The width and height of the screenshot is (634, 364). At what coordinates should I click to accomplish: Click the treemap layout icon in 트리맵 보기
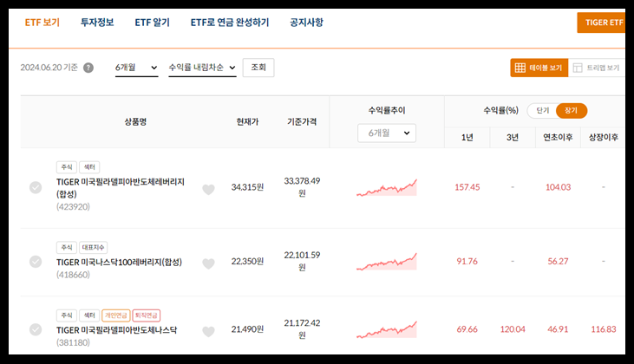(x=578, y=68)
